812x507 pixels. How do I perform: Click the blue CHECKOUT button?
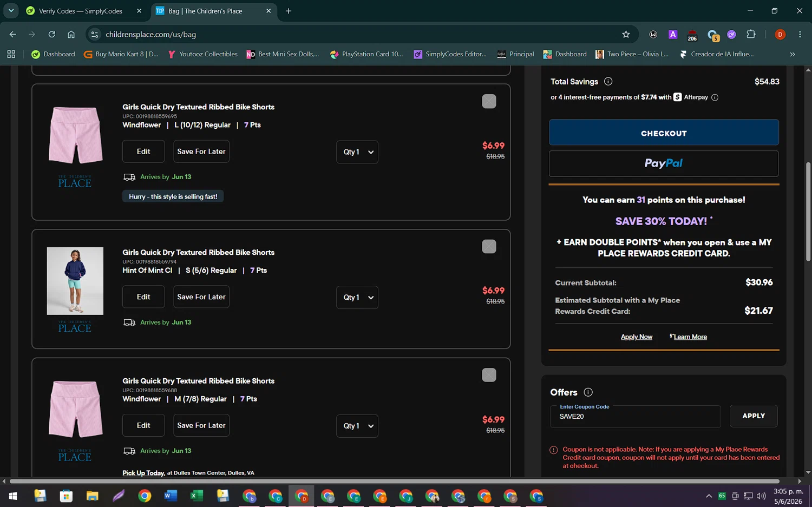(x=664, y=133)
